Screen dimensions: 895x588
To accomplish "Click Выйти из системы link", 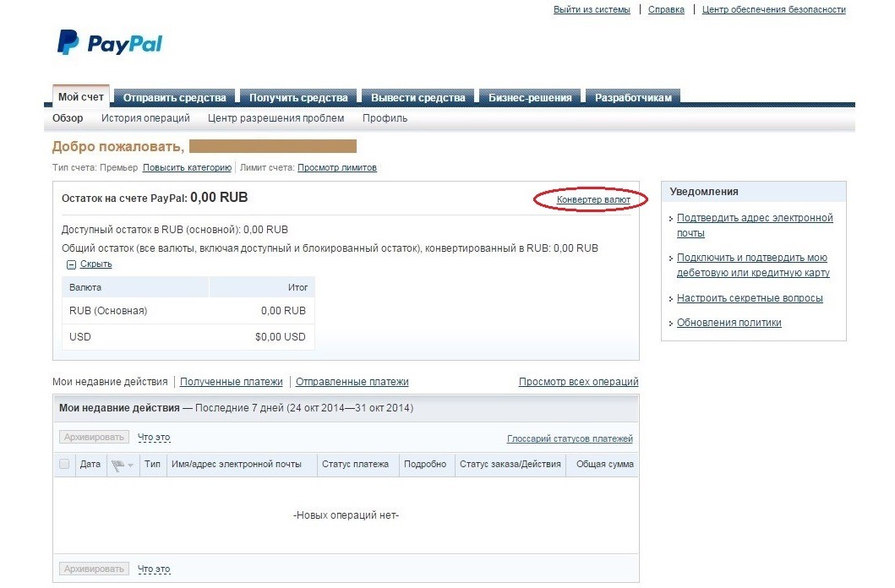I will (x=592, y=9).
